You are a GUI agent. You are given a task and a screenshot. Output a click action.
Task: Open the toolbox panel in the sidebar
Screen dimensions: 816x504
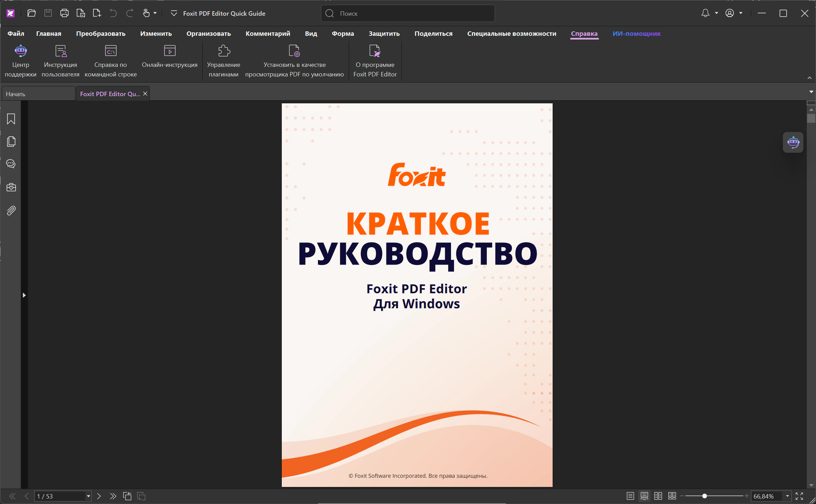11,187
